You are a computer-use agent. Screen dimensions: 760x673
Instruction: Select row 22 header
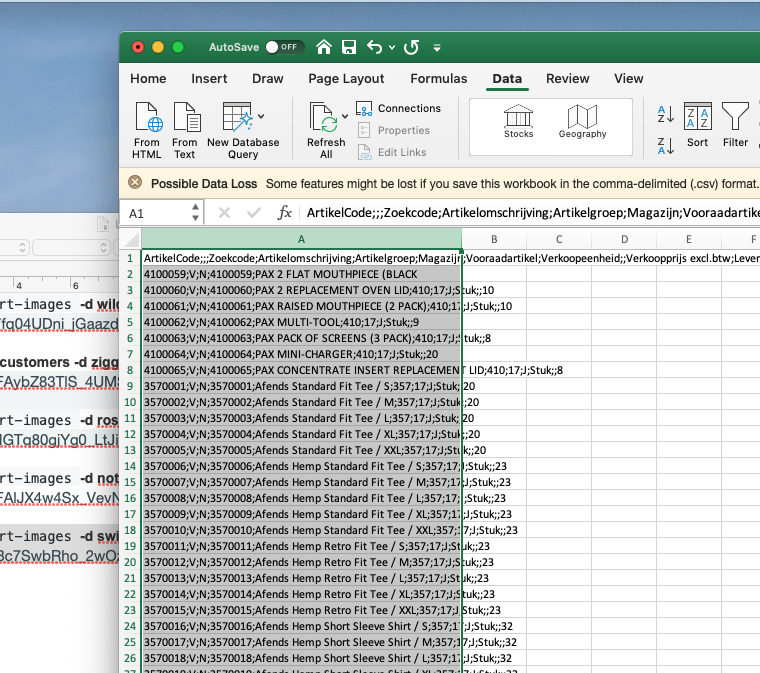[130, 594]
